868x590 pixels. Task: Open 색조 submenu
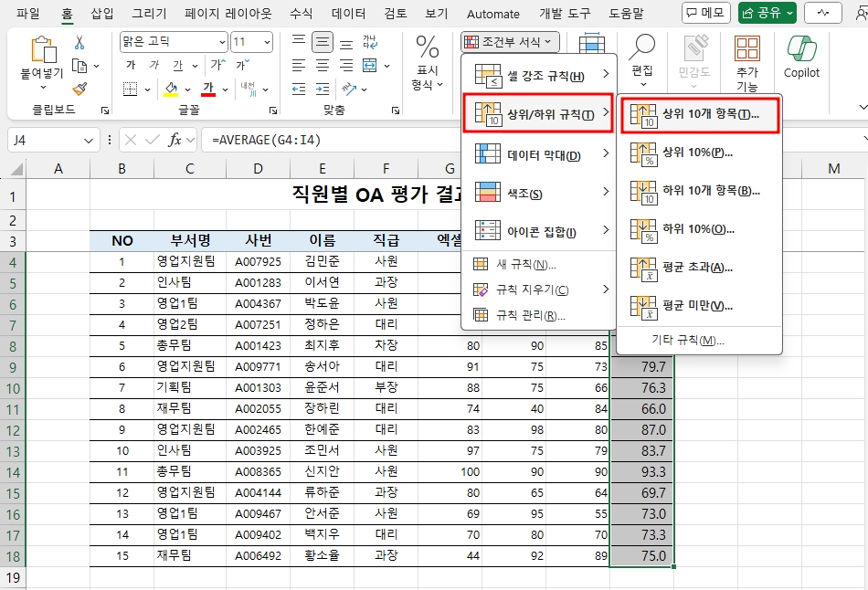[x=539, y=193]
